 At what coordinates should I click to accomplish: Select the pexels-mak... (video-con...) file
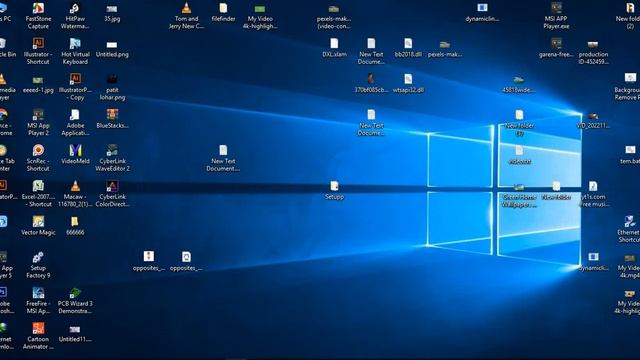click(334, 16)
